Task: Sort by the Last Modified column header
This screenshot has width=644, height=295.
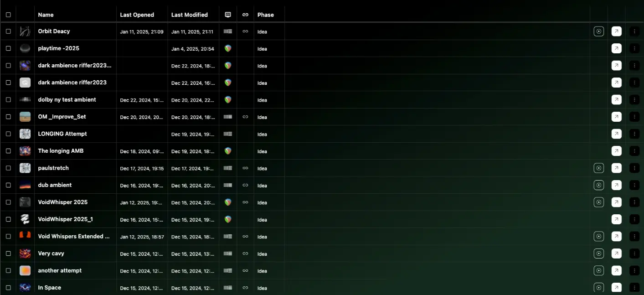Action: [189, 15]
